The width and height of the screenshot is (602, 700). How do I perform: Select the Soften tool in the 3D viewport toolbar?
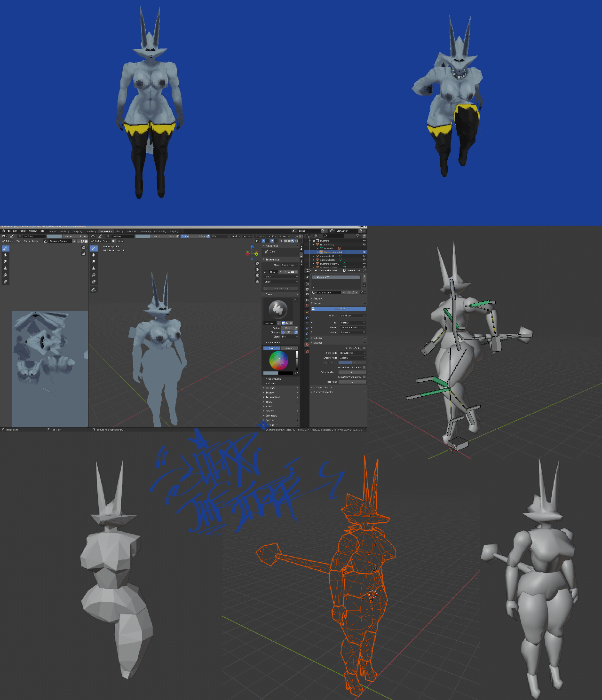(x=94, y=255)
